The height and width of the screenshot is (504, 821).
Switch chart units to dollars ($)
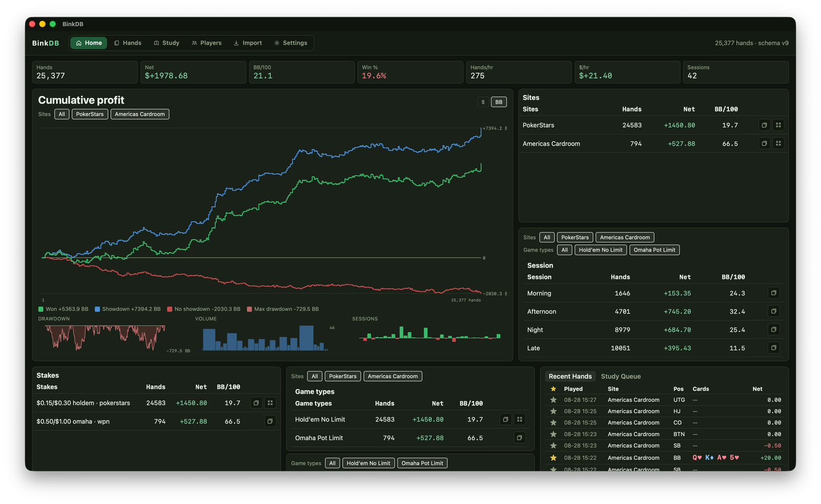point(483,102)
